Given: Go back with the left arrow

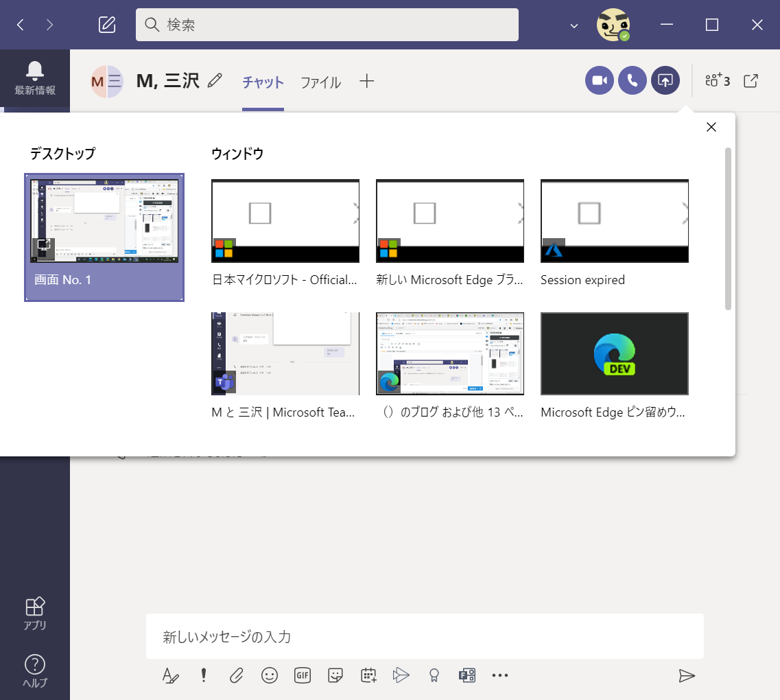Looking at the screenshot, I should pyautogui.click(x=21, y=25).
